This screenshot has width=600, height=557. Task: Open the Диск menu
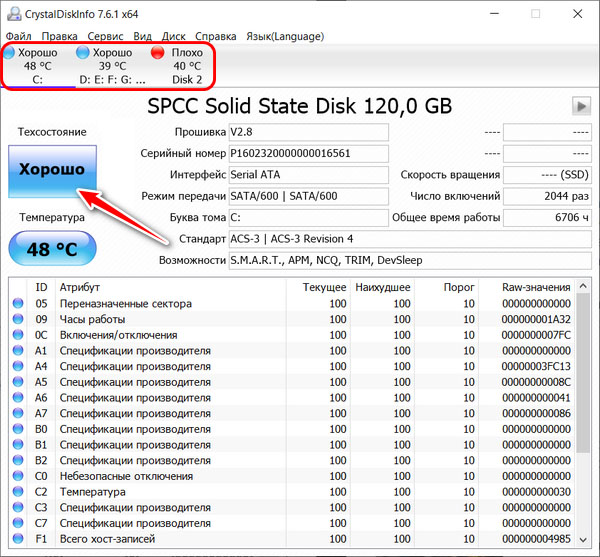coord(173,36)
